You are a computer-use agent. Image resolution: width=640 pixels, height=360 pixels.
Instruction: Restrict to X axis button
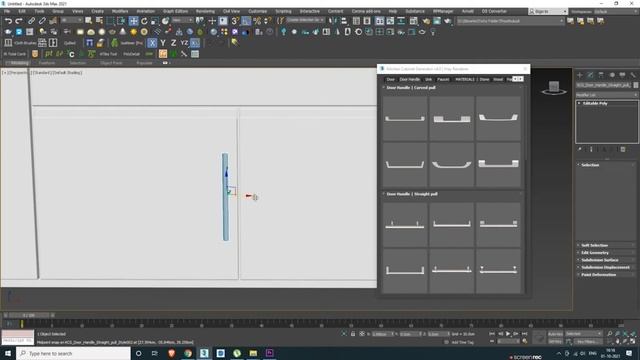(x=152, y=42)
